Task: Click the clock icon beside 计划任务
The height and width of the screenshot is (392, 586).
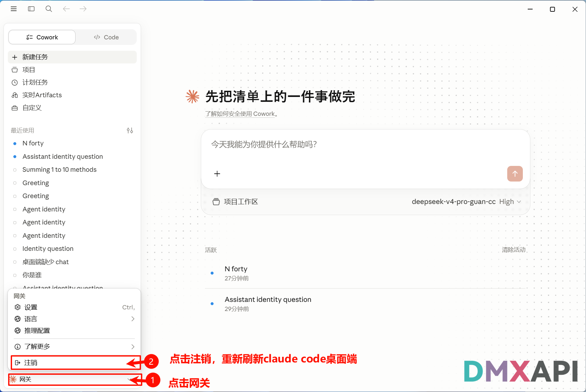Action: [15, 83]
